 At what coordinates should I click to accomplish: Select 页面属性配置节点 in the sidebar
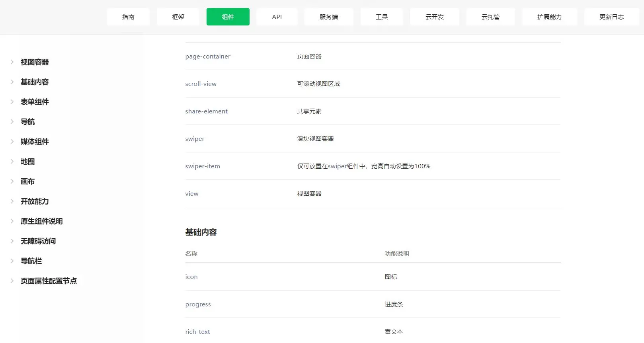(49, 281)
